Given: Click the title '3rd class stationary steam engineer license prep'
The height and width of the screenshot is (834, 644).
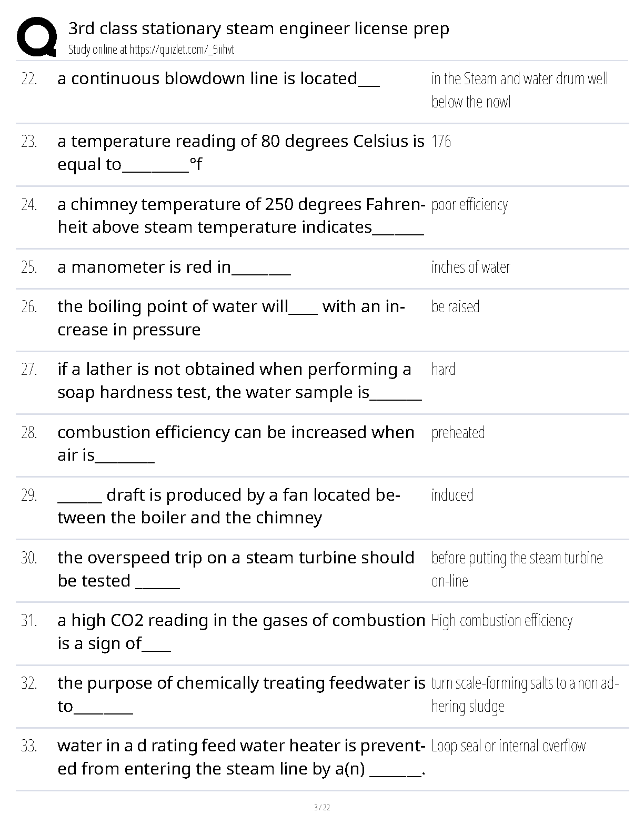Looking at the screenshot, I should click(x=258, y=28).
